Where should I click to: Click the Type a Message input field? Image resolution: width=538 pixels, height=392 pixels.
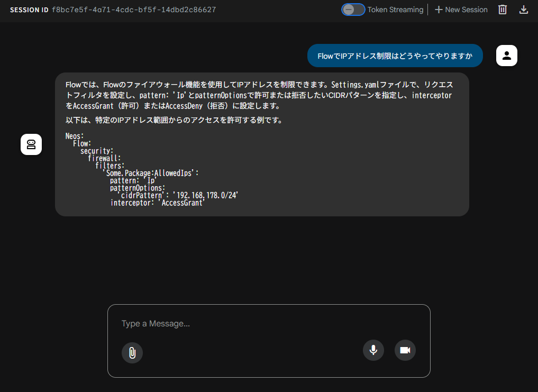tap(269, 324)
